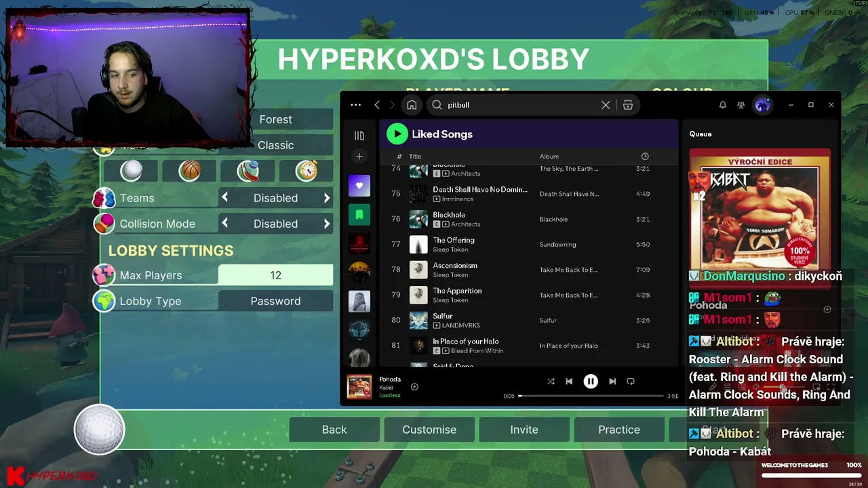Click the Teams setting icon
The image size is (868, 488).
coord(104,198)
